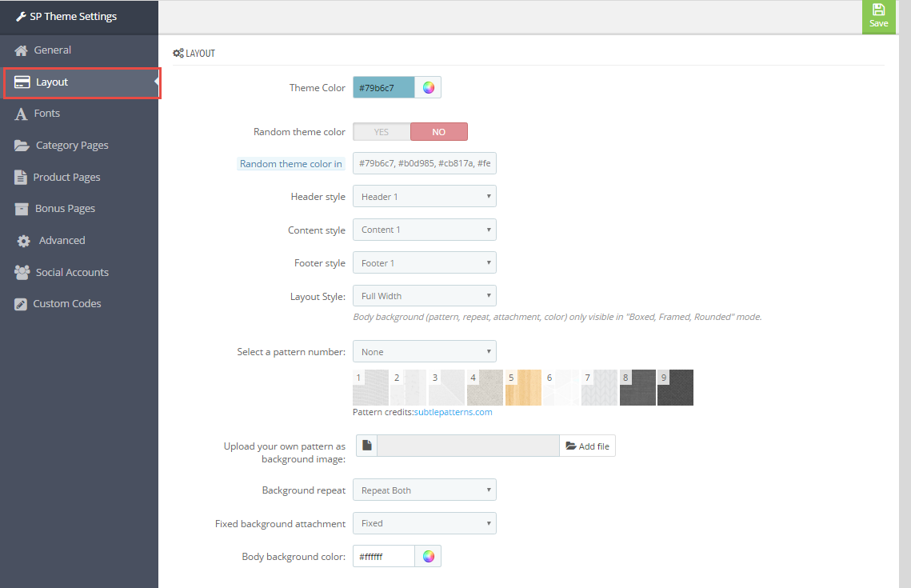Open the Select a pattern number dropdown
This screenshot has width=911, height=588.
424,351
